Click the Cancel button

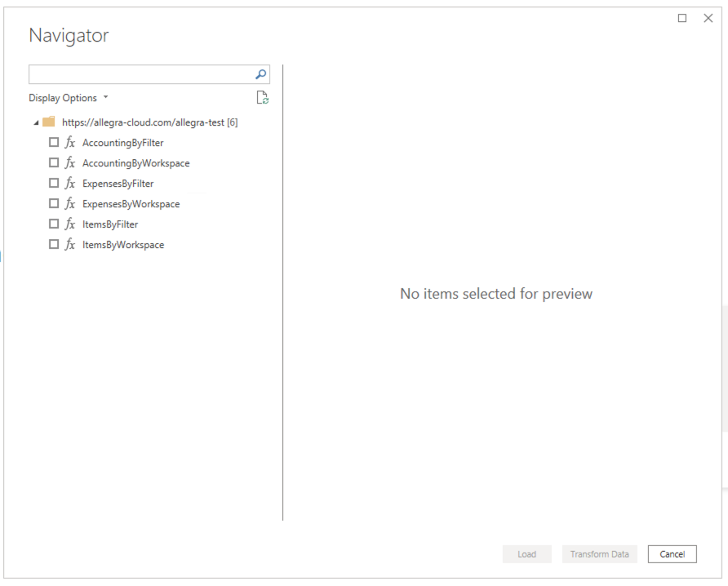[x=672, y=553]
